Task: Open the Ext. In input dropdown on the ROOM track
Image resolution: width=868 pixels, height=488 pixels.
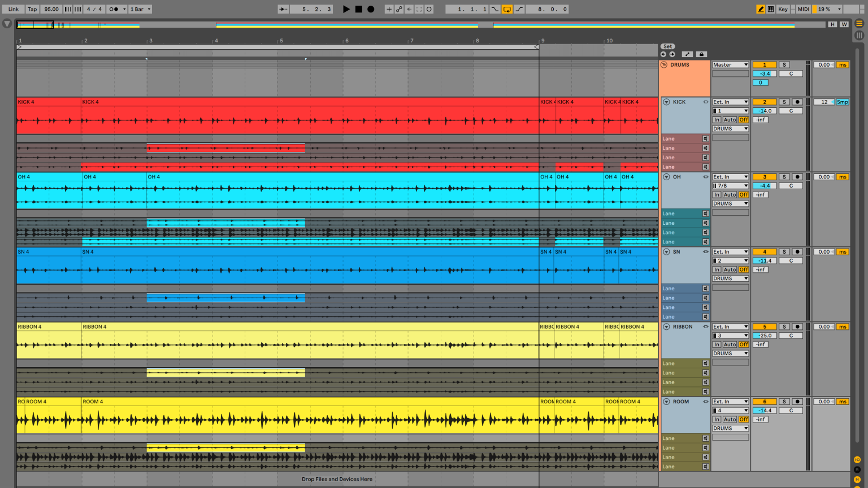Action: [x=730, y=402]
